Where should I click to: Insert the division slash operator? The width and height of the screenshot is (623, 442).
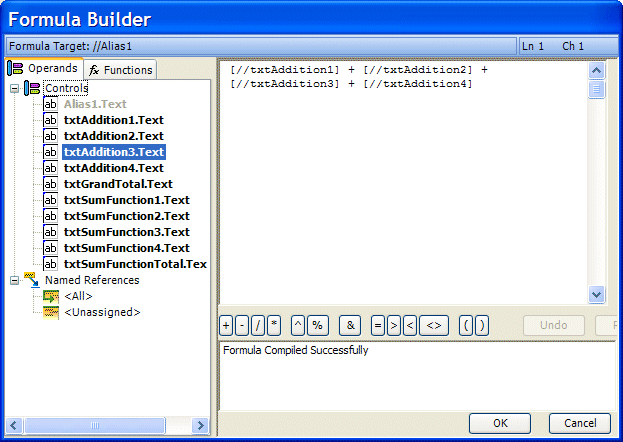point(257,325)
